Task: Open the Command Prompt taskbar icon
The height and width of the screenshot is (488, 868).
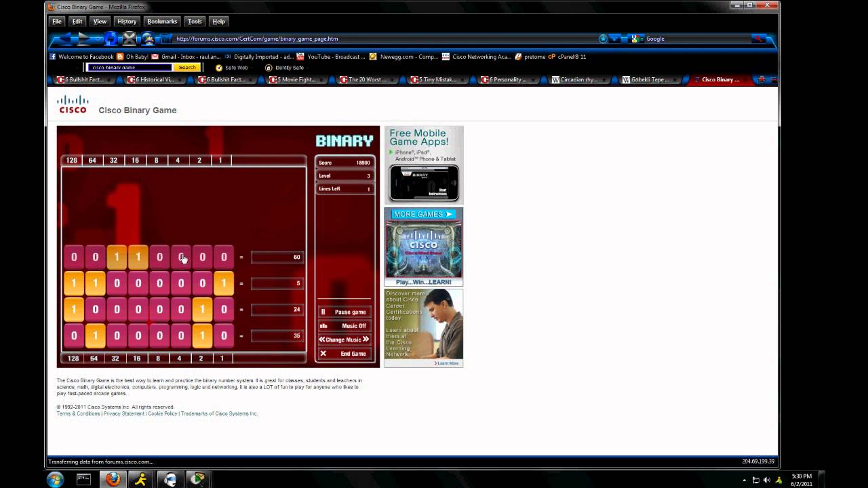Action: pyautogui.click(x=83, y=479)
